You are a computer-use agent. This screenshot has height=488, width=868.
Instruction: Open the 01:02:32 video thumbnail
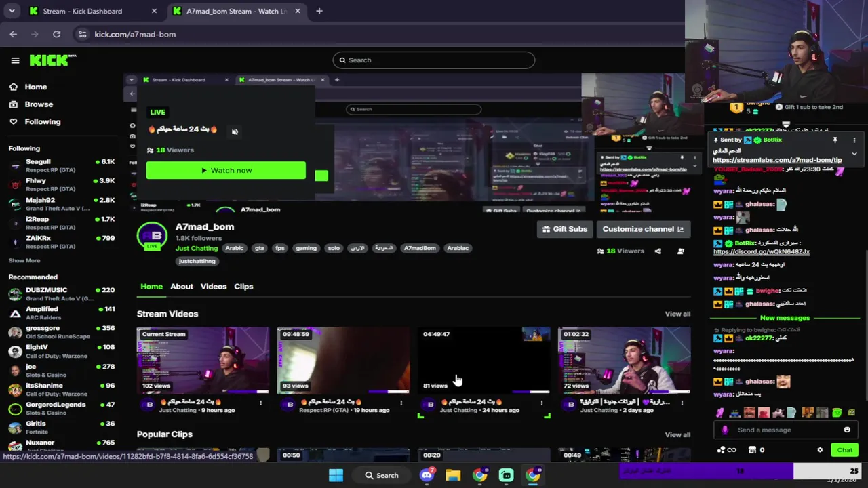click(624, 360)
